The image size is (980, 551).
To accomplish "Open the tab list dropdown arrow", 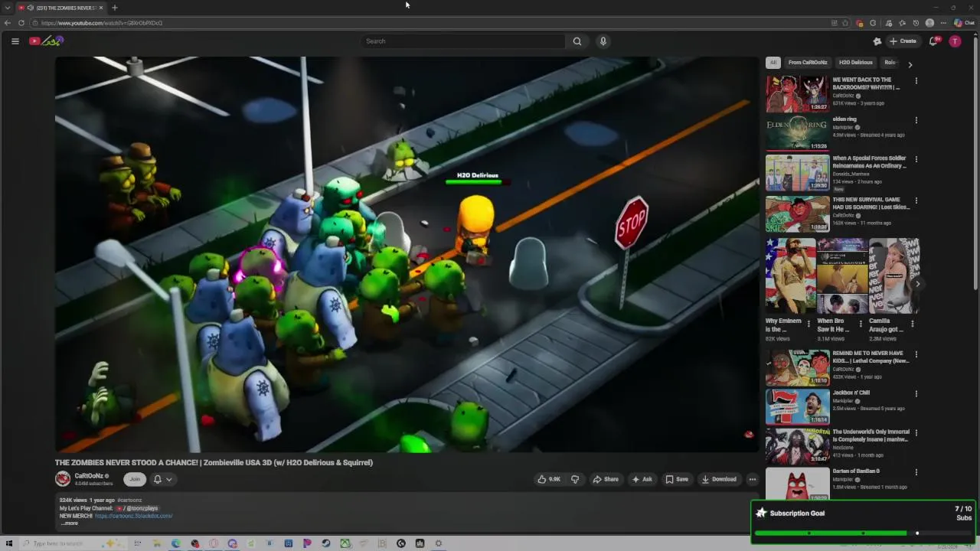I will pos(7,8).
